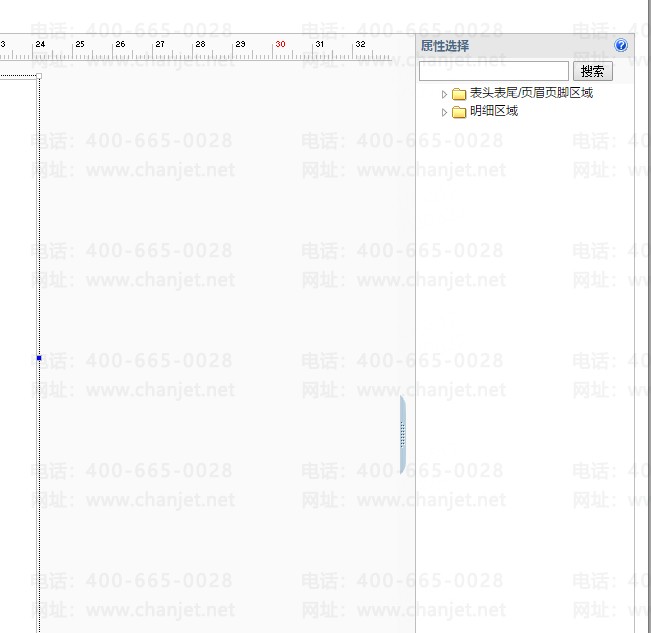This screenshot has height=633, width=651.
Task: Click the vertical panel splitter handle
Action: click(x=402, y=435)
